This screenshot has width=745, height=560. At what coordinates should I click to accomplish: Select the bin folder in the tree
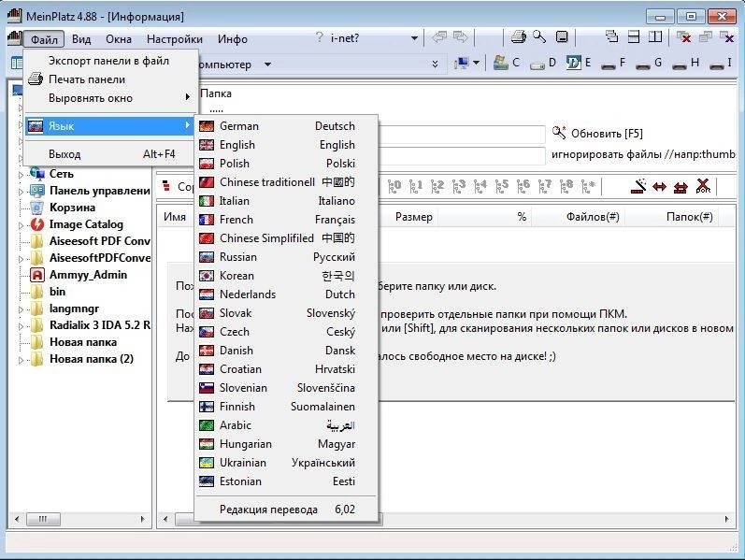pyautogui.click(x=57, y=292)
